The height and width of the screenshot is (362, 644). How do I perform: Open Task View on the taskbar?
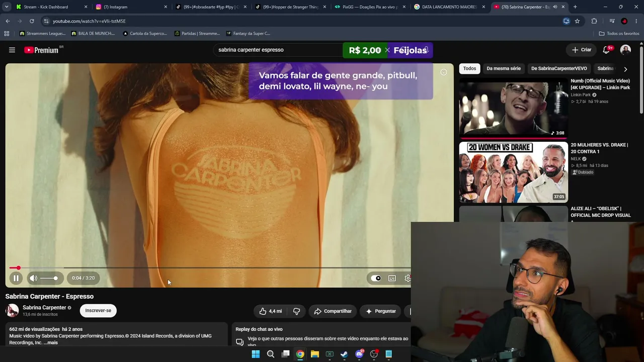285,354
